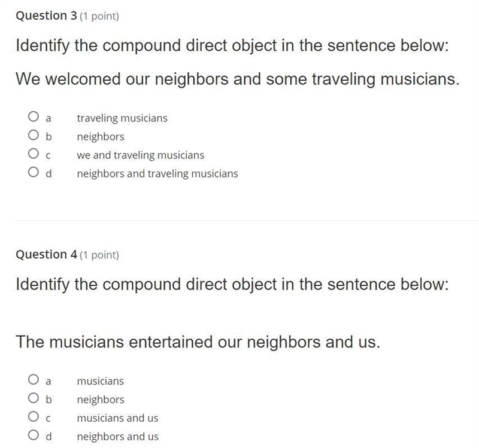479x448 pixels.
Task: Click the sentence 'The musicians entertained our neighbors'
Action: (198, 342)
